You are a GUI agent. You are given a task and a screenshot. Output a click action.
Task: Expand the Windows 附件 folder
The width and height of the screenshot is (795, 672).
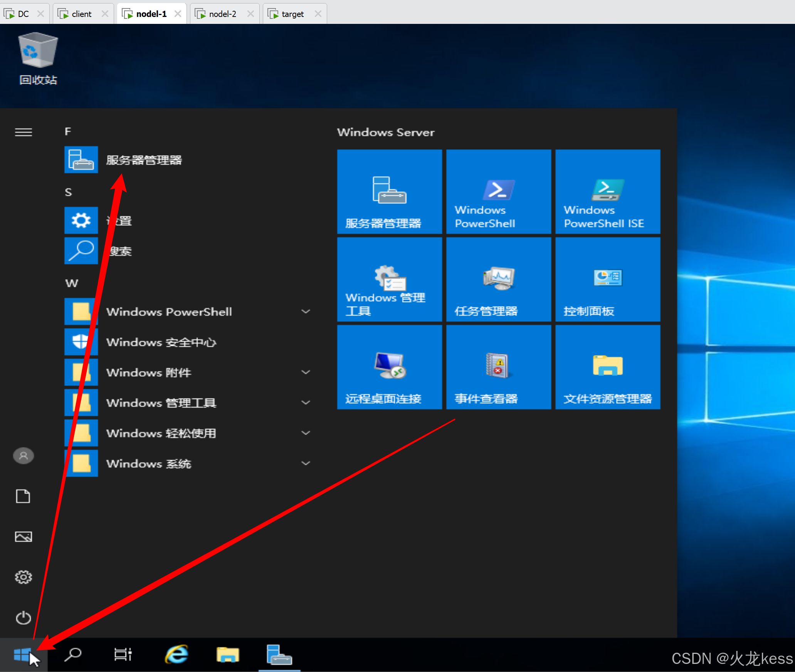tap(306, 372)
